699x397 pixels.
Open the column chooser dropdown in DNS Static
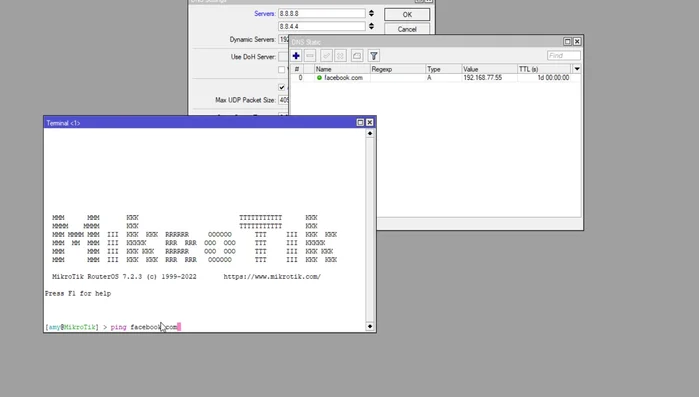tap(577, 69)
